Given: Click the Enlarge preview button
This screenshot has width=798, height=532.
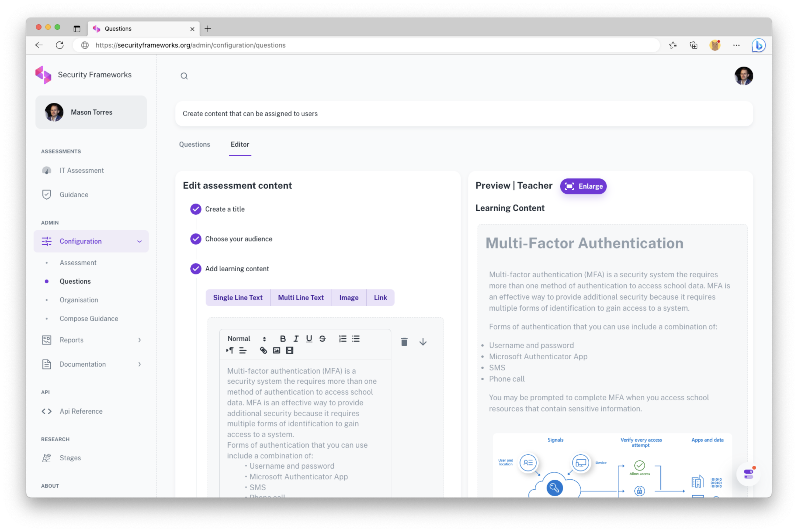Looking at the screenshot, I should 583,186.
